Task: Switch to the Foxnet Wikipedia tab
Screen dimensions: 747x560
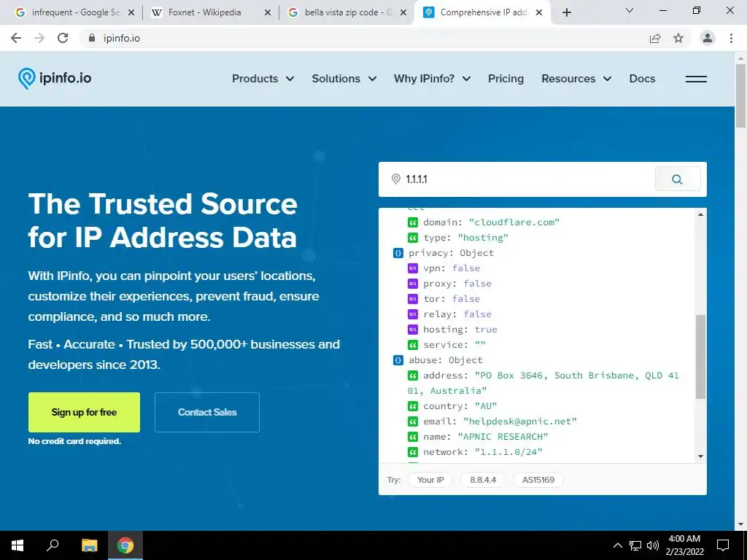Action: pyautogui.click(x=205, y=13)
